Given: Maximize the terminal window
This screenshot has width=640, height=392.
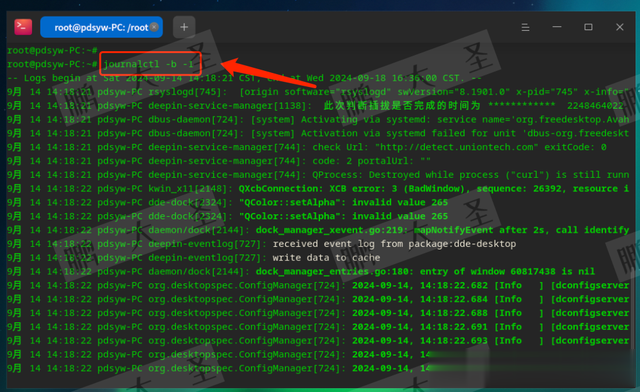Looking at the screenshot, I should 588,27.
